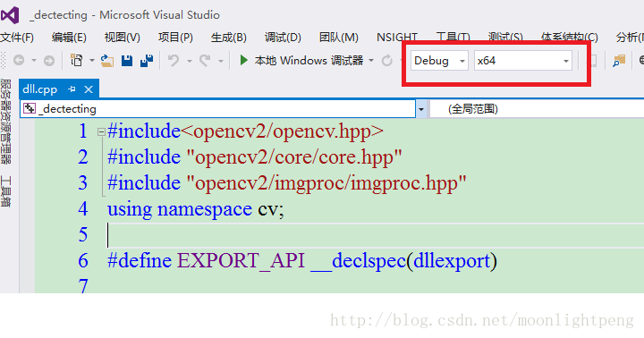Screen dimensions: 644x338
Task: Click line number 5 in the gutter
Action: [83, 235]
